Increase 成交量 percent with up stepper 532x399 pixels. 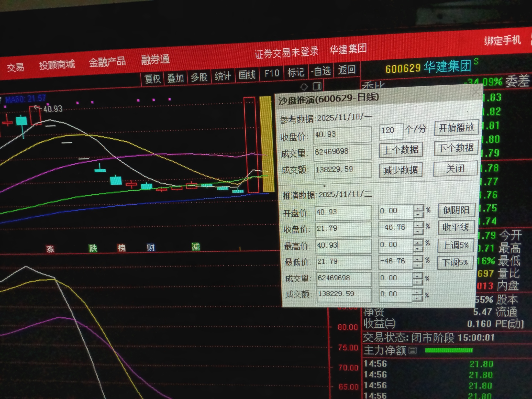(x=417, y=276)
